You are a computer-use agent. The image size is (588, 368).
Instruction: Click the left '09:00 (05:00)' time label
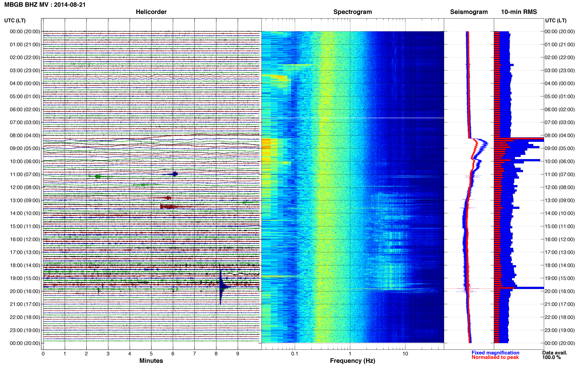click(25, 148)
